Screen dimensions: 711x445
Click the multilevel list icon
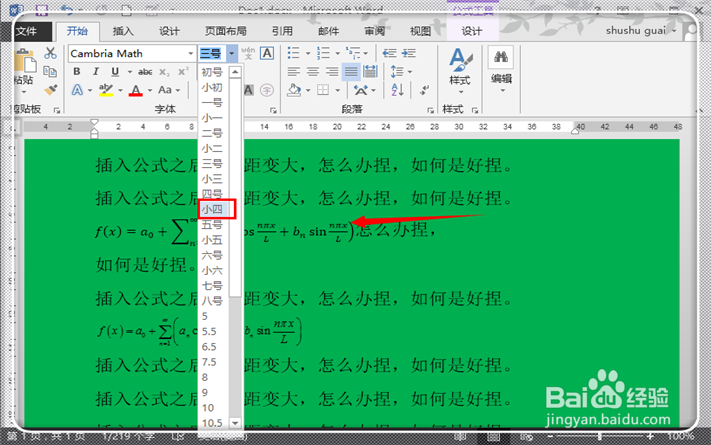pos(353,53)
